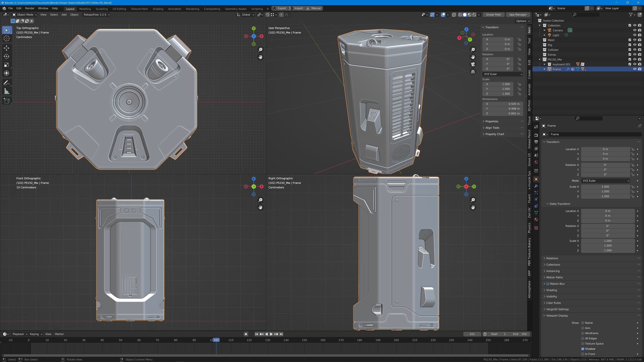Switch to the Sculpting workspace tab
The image size is (644, 362).
[x=102, y=9]
